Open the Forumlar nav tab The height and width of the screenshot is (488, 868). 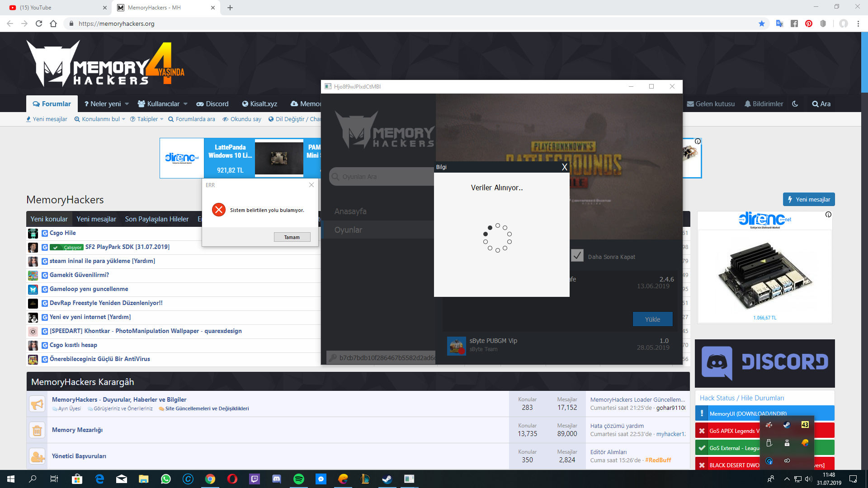coord(52,104)
